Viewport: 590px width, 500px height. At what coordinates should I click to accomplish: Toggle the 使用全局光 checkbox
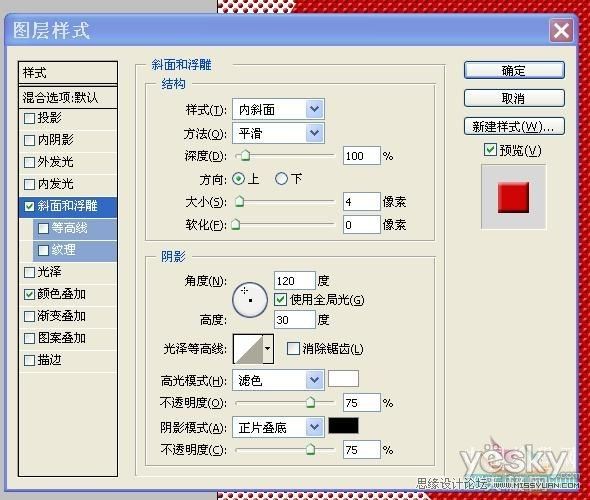[x=280, y=299]
